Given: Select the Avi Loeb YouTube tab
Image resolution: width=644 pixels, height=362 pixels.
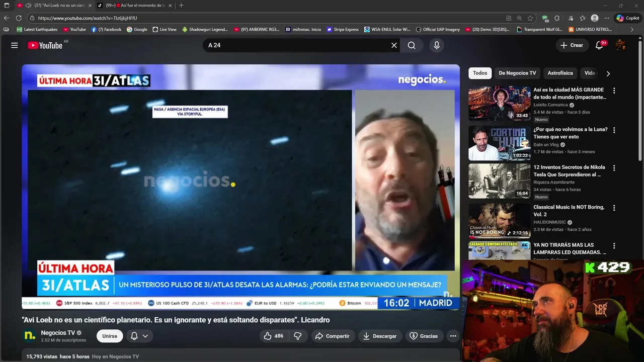Looking at the screenshot, I should [x=53, y=6].
